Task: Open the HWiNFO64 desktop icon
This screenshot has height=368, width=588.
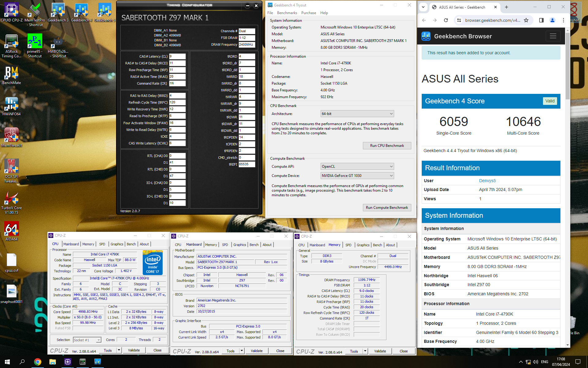Action: (12, 106)
